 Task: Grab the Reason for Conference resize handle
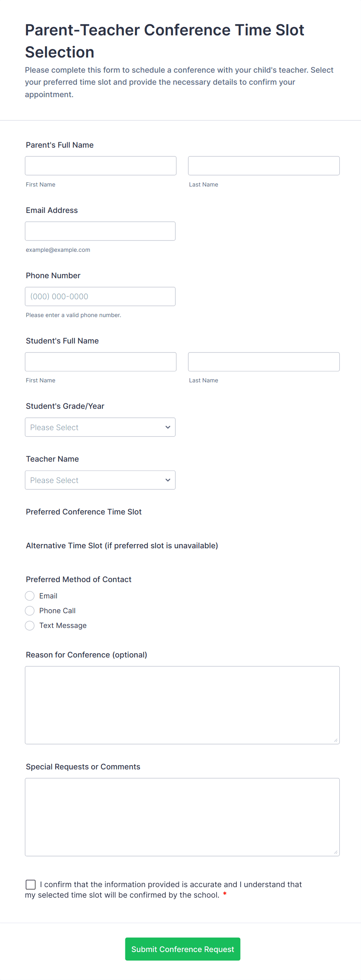coord(336,740)
